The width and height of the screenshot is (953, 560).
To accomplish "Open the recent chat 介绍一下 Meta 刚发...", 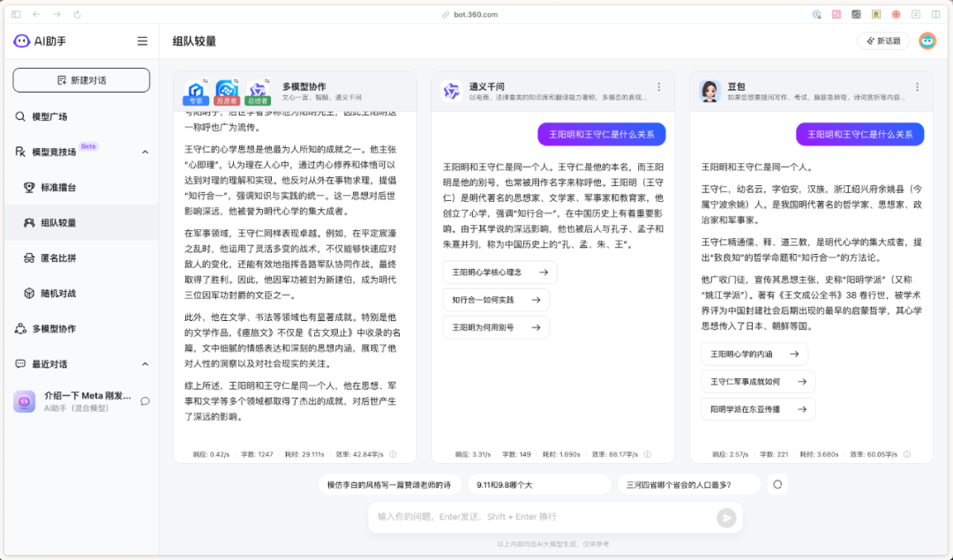I will (x=81, y=401).
